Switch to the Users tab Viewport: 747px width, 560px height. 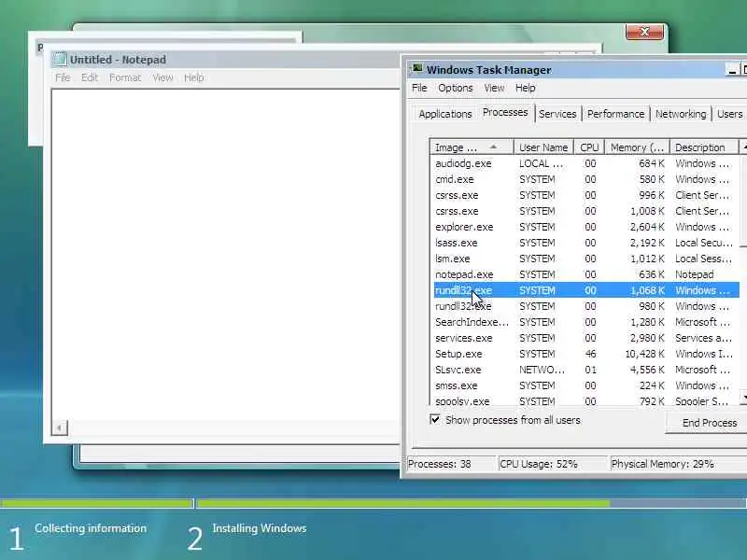(730, 114)
